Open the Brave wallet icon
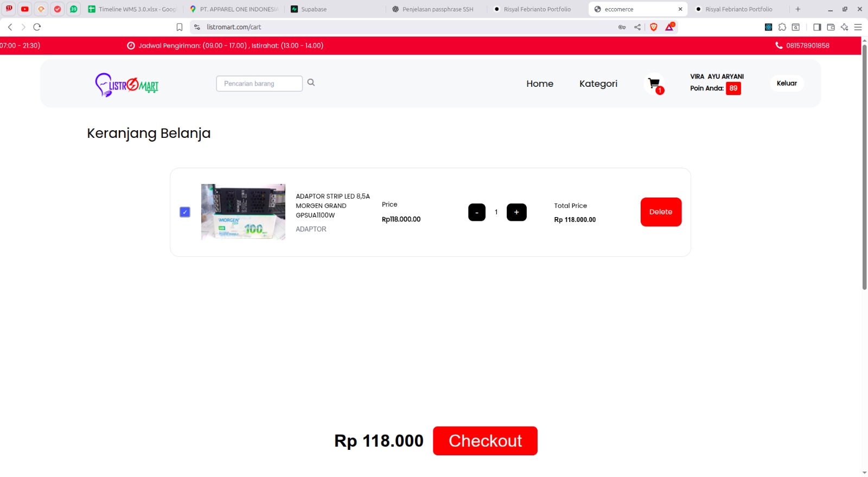 [831, 27]
